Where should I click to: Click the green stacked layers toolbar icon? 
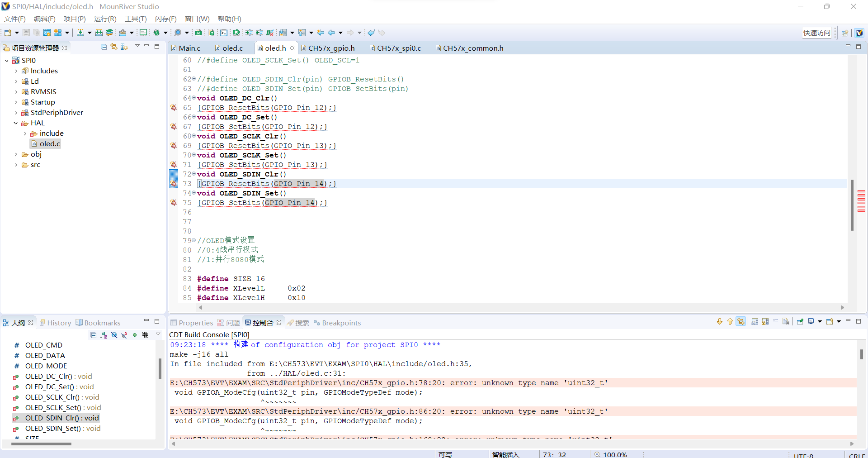pyautogui.click(x=109, y=33)
